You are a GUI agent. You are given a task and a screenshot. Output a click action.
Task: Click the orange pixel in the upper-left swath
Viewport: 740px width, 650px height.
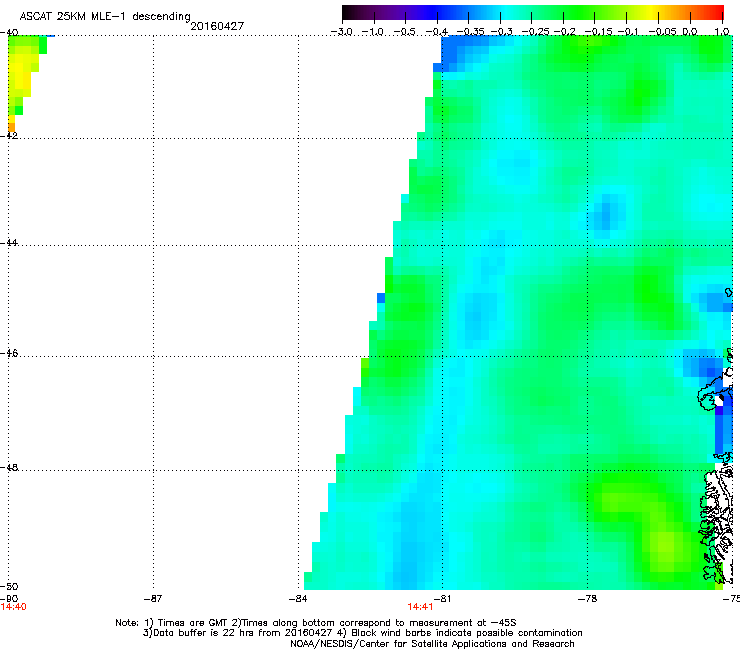[12, 127]
